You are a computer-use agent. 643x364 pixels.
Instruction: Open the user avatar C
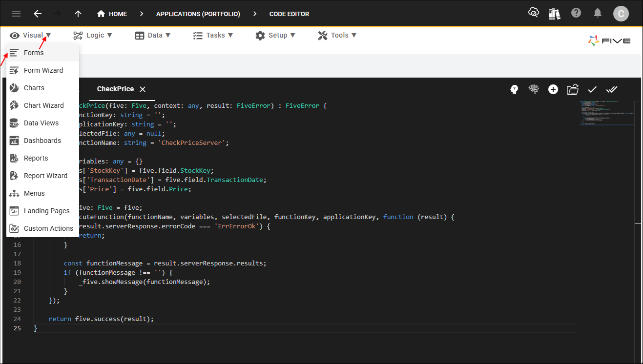621,14
